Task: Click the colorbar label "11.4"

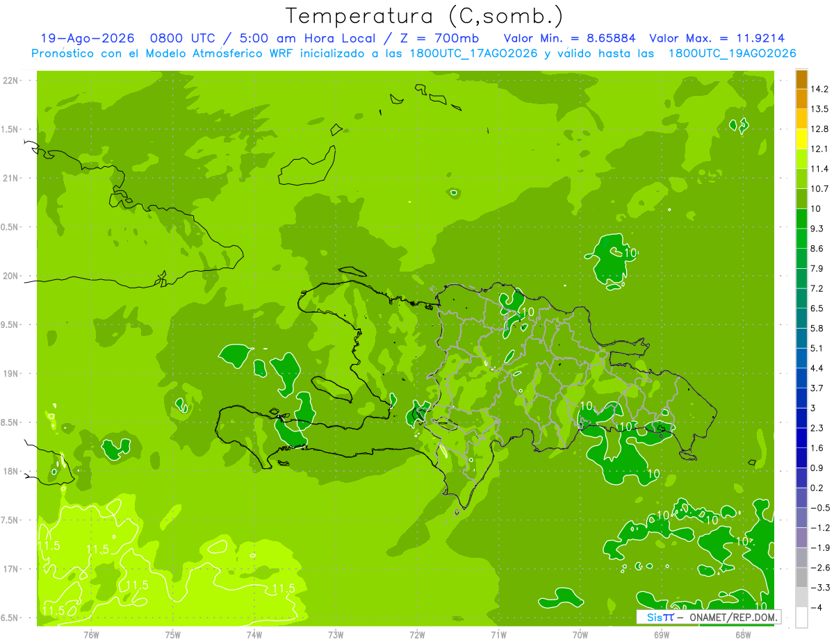Action: point(820,169)
